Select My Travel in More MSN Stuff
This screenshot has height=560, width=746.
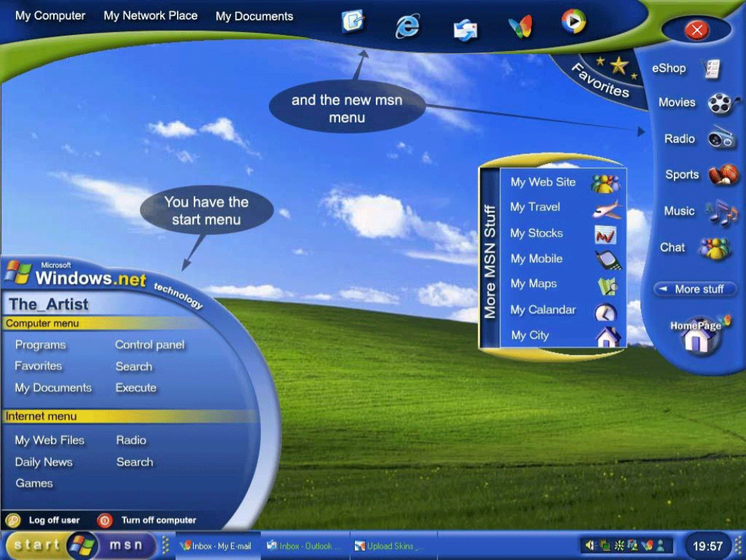tap(535, 207)
